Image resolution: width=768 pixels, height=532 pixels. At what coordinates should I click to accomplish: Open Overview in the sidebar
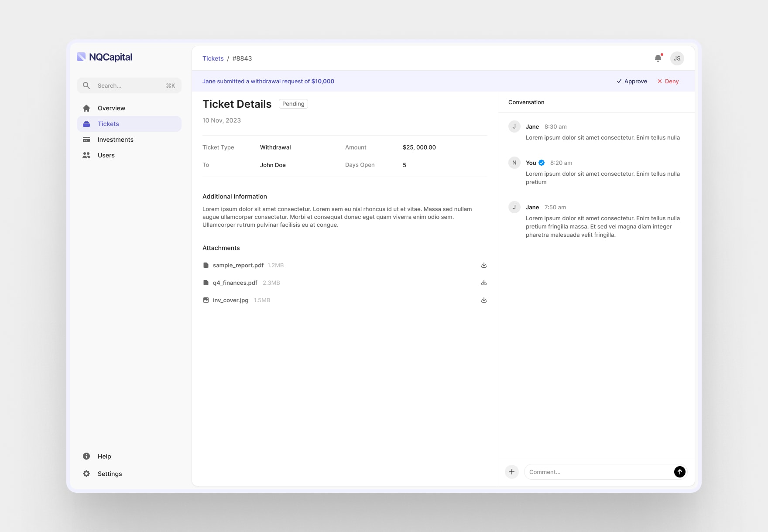coord(129,108)
